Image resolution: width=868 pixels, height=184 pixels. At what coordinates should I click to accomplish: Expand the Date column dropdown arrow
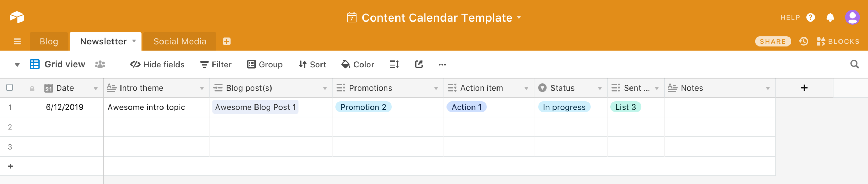pos(95,89)
